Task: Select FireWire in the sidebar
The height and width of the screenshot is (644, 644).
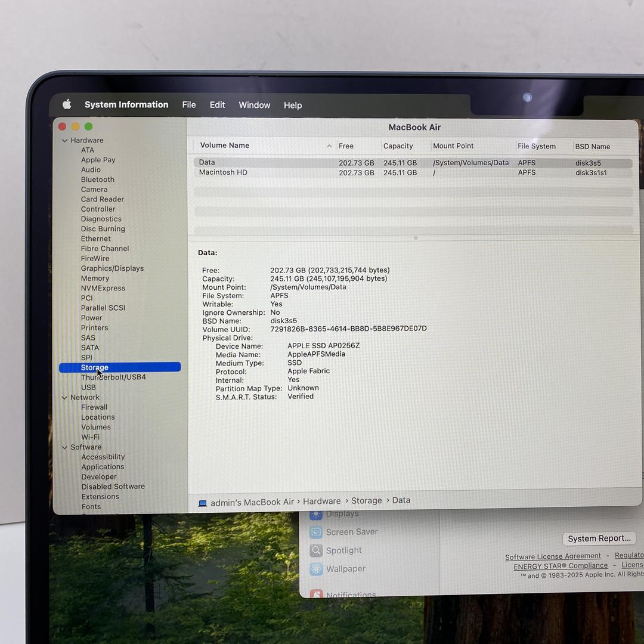Action: 95,258
